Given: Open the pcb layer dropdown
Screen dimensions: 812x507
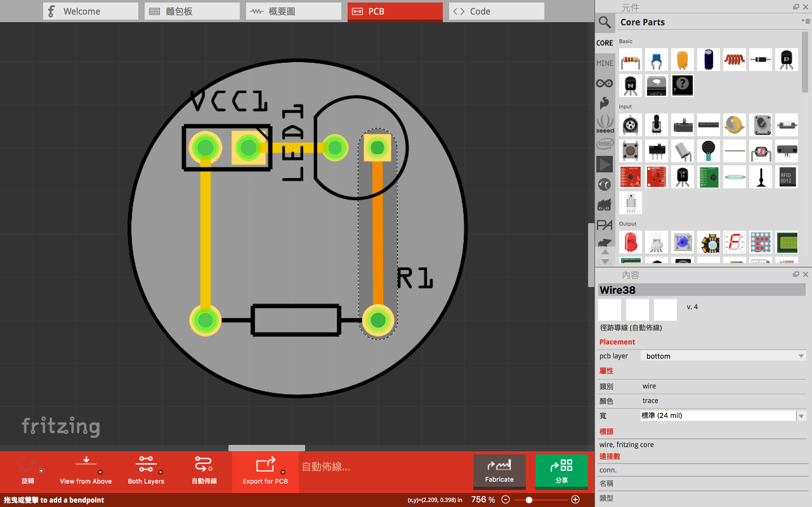Looking at the screenshot, I should [x=724, y=356].
